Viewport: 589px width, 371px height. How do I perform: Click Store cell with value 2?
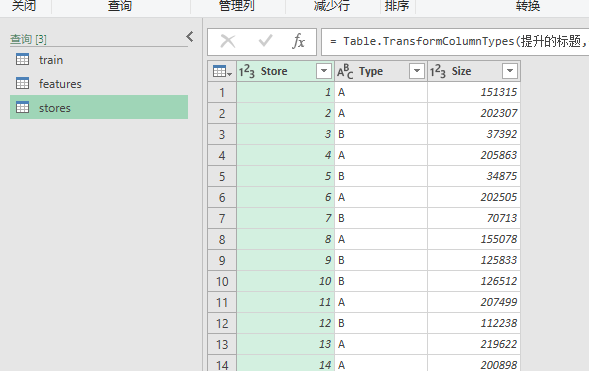(x=285, y=113)
